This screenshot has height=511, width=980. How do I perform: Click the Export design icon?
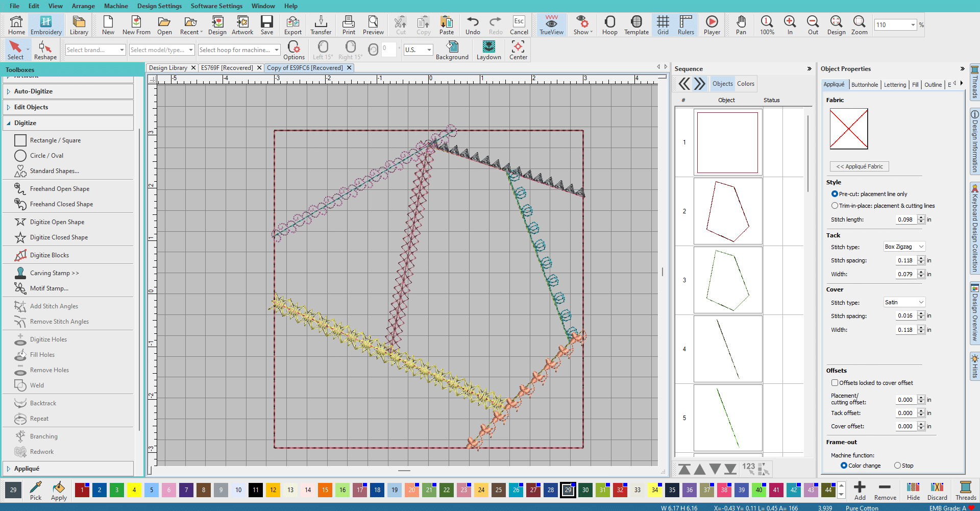293,25
